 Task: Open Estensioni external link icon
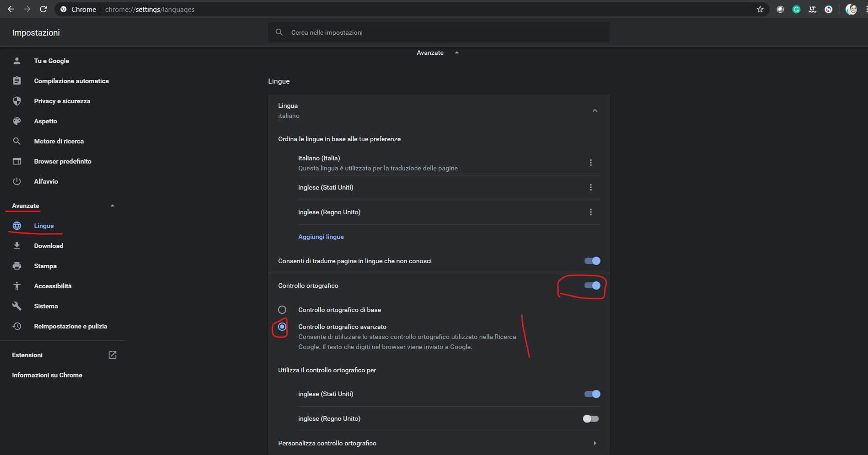click(113, 355)
